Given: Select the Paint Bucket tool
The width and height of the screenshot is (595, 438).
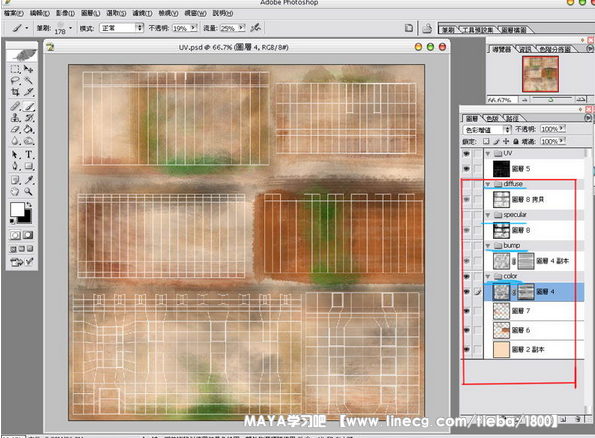Looking at the screenshot, I should point(28,129).
